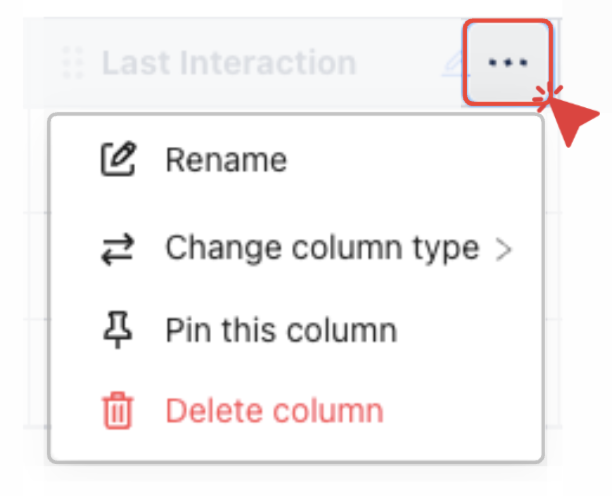
Task: Click the pushpin icon in the menu
Action: point(118,329)
